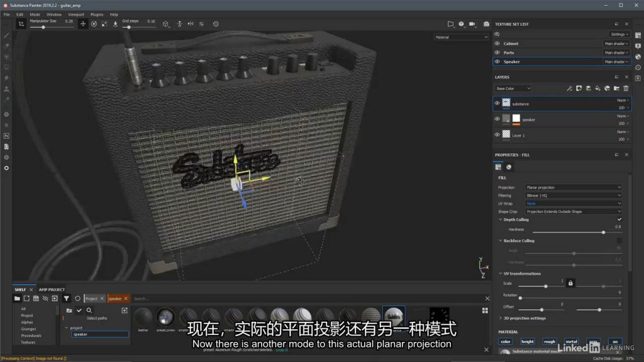Click the add smart material icon in Layers
The image size is (644, 362).
coord(607,88)
